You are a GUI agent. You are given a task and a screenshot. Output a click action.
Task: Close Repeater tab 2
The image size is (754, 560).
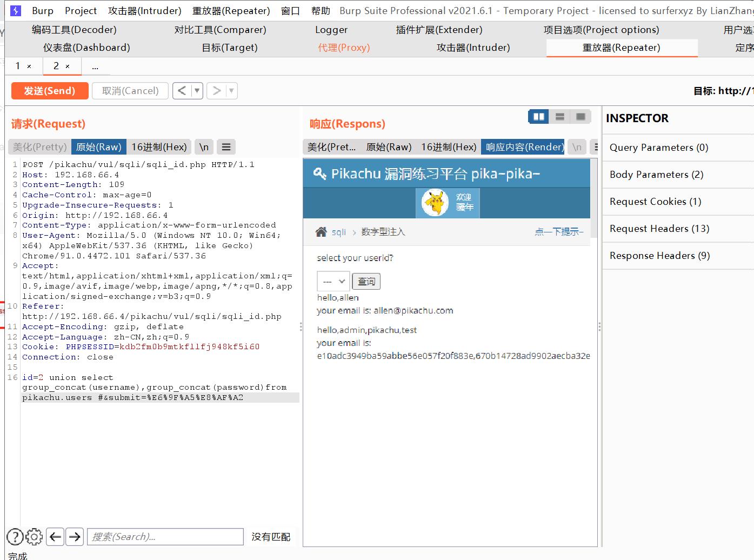click(x=68, y=66)
